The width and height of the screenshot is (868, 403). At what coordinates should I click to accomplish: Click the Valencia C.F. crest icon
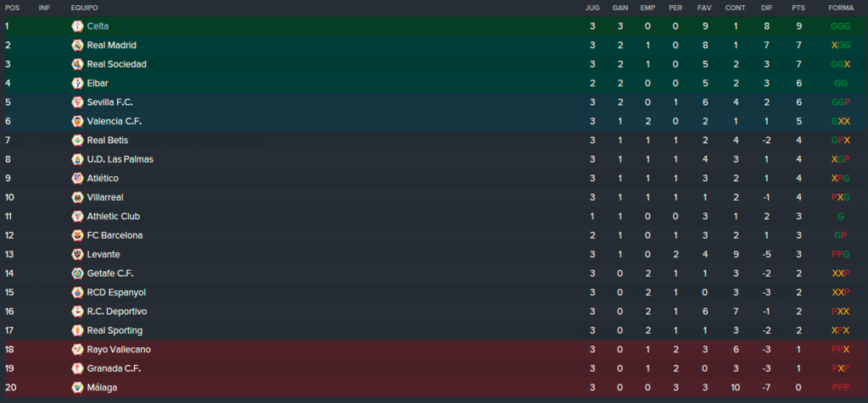click(x=77, y=121)
